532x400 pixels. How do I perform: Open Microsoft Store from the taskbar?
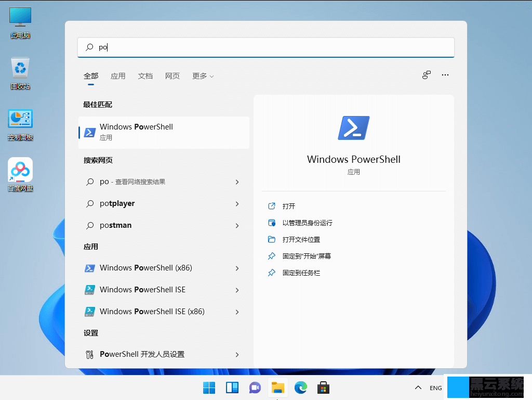coord(323,388)
